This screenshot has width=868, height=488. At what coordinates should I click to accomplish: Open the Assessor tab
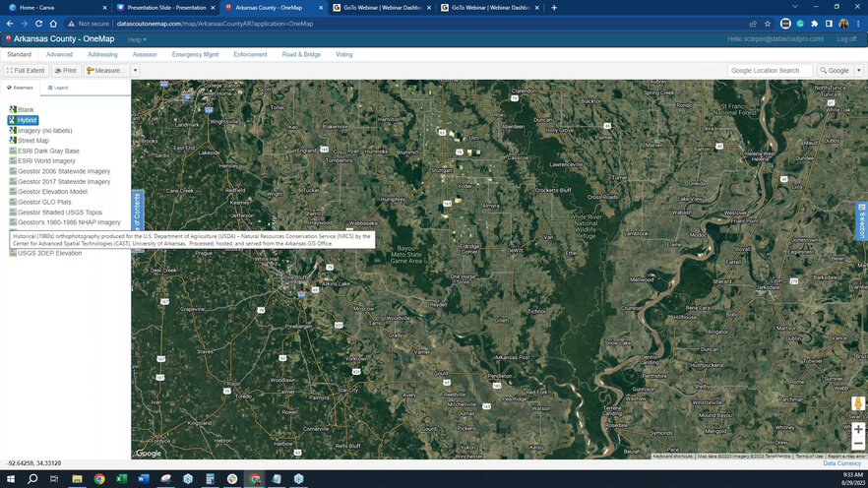click(x=145, y=54)
